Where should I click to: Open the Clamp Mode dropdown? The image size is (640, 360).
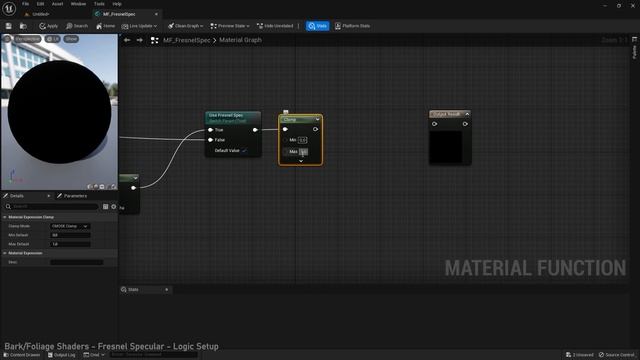(x=70, y=226)
